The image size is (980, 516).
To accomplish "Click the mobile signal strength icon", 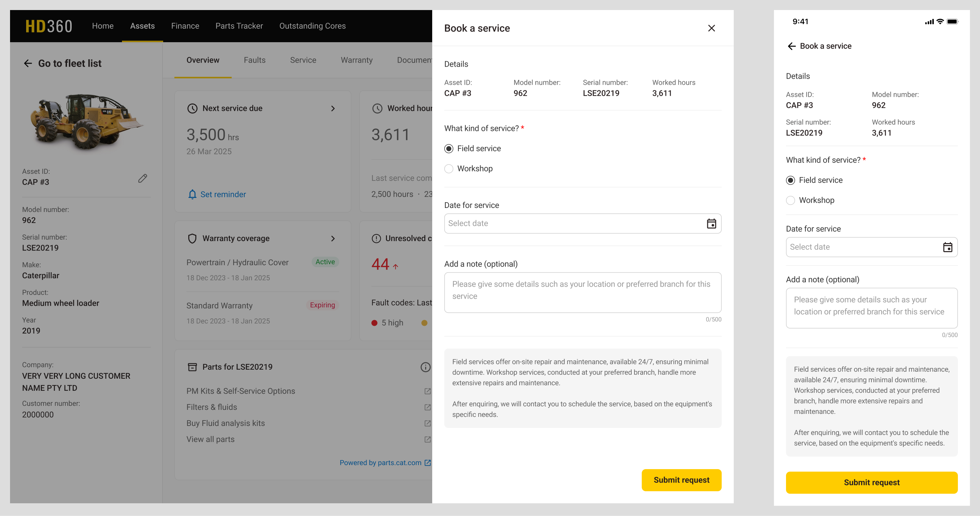I will [x=929, y=22].
